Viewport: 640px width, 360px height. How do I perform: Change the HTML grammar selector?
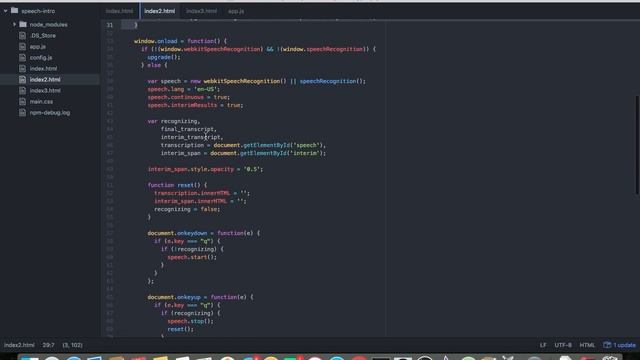click(587, 345)
